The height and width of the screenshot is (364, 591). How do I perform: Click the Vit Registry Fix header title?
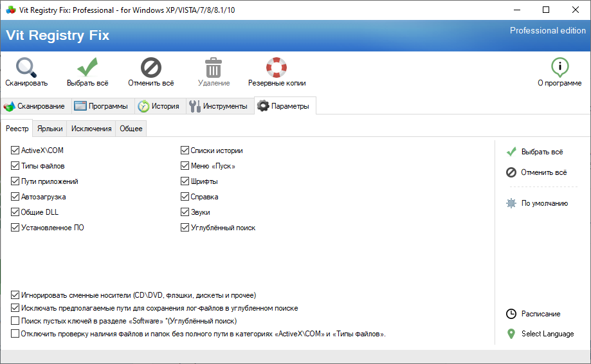pyautogui.click(x=58, y=35)
